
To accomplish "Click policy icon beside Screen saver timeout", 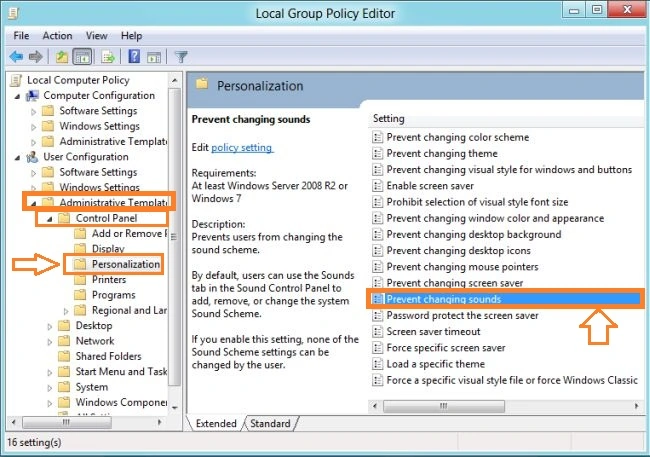I will point(377,332).
